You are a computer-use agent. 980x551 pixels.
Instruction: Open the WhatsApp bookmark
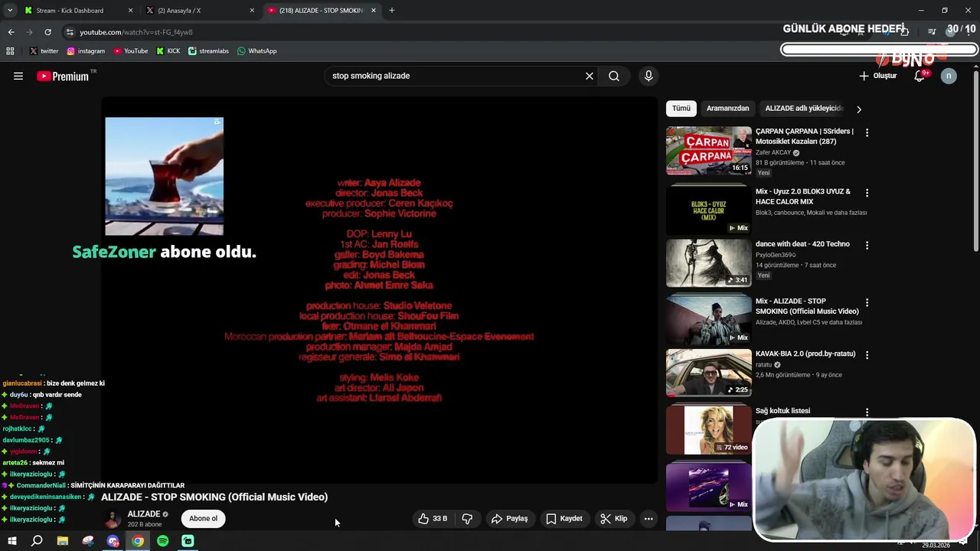(256, 51)
